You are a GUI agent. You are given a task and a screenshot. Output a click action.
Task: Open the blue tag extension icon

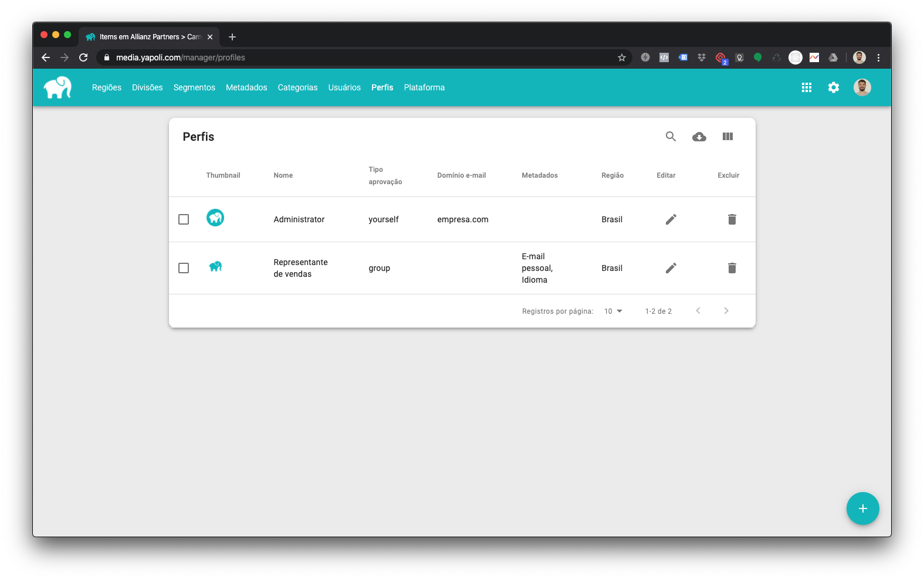coord(683,57)
